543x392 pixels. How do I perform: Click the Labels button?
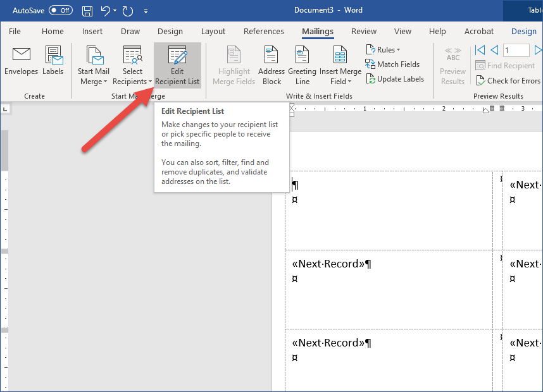pyautogui.click(x=53, y=61)
